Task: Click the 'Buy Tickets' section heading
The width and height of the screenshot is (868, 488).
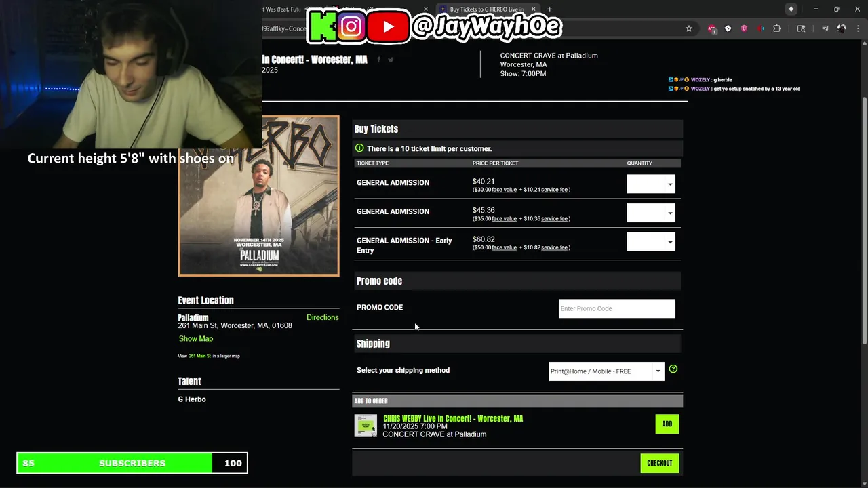Action: [x=376, y=129]
